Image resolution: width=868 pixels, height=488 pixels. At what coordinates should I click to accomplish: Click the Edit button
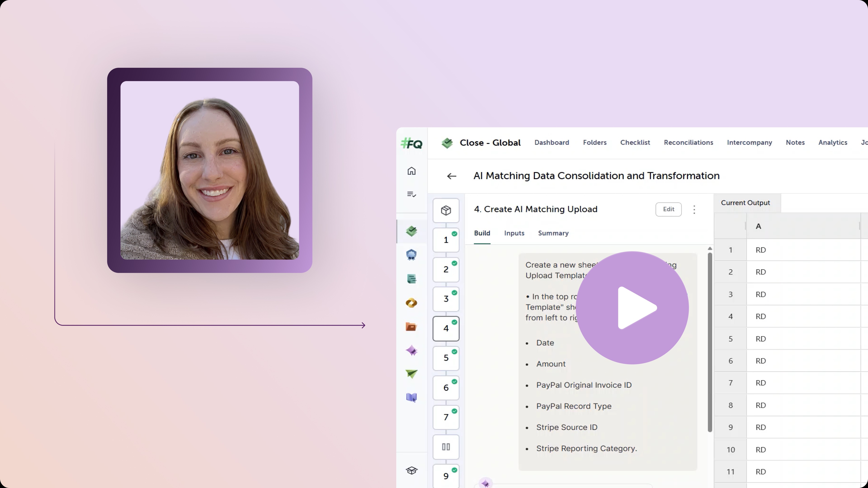668,209
